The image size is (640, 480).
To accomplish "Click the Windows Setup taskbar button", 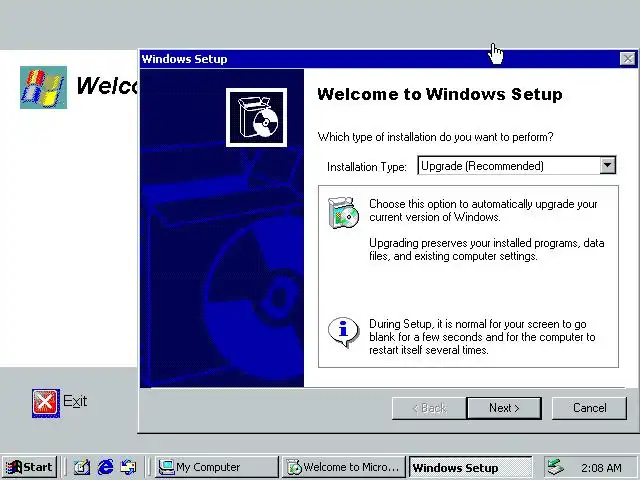I will pyautogui.click(x=471, y=467).
